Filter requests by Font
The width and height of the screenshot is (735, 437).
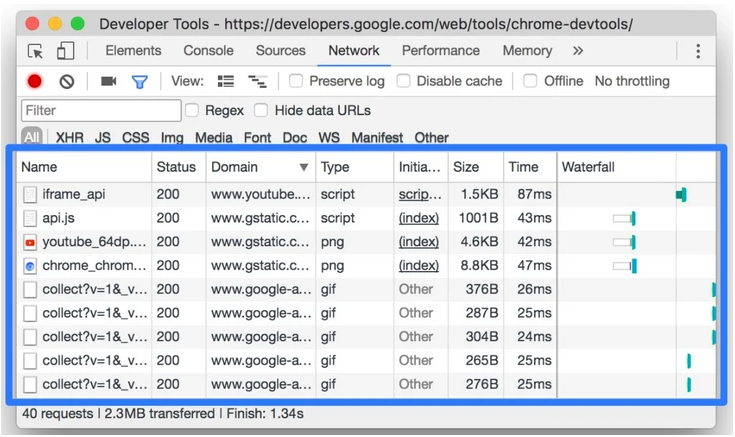(257, 137)
